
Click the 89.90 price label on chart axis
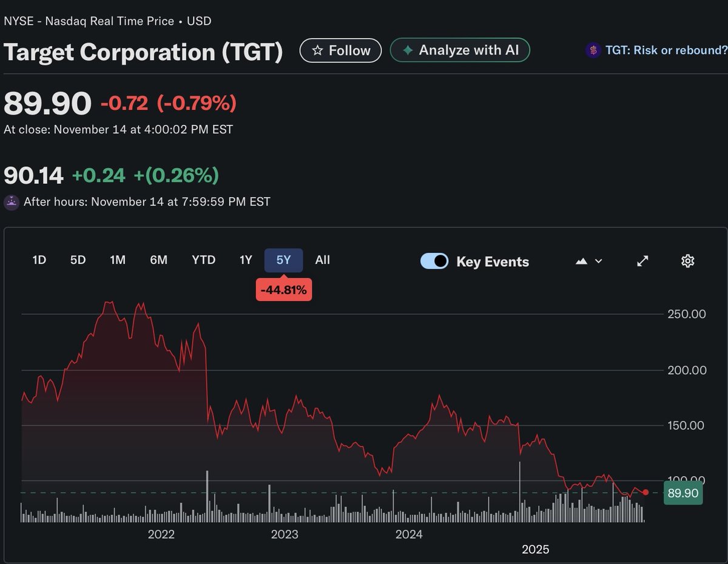[x=684, y=493]
